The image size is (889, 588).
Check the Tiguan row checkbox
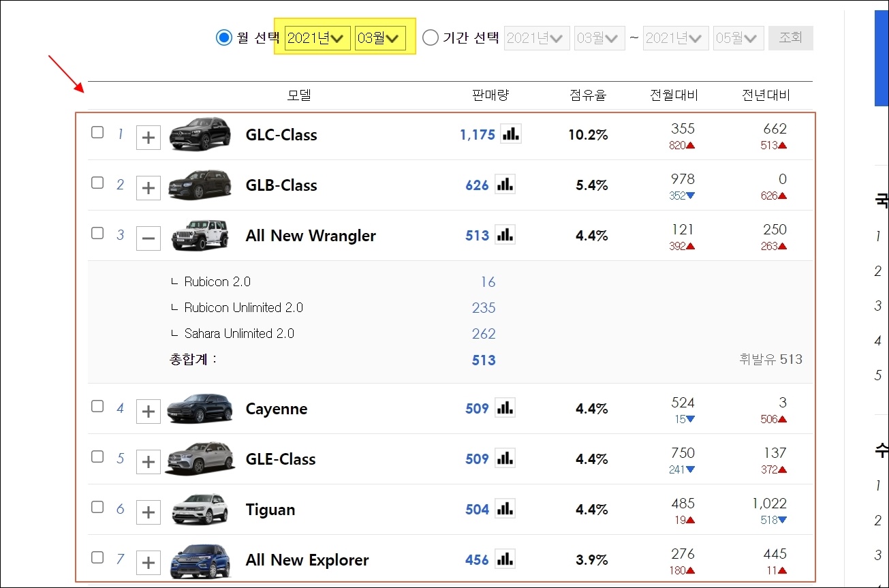(x=97, y=507)
